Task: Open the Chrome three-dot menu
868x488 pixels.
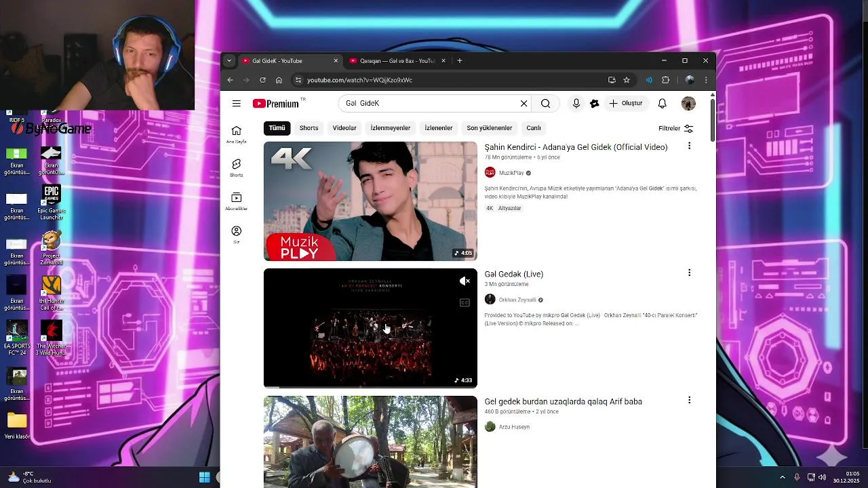Action: tap(706, 80)
